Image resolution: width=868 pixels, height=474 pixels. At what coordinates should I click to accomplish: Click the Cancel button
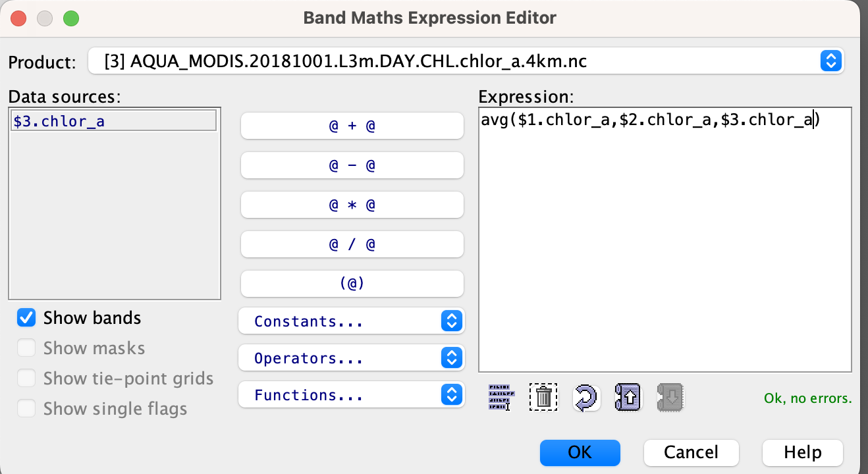(692, 452)
